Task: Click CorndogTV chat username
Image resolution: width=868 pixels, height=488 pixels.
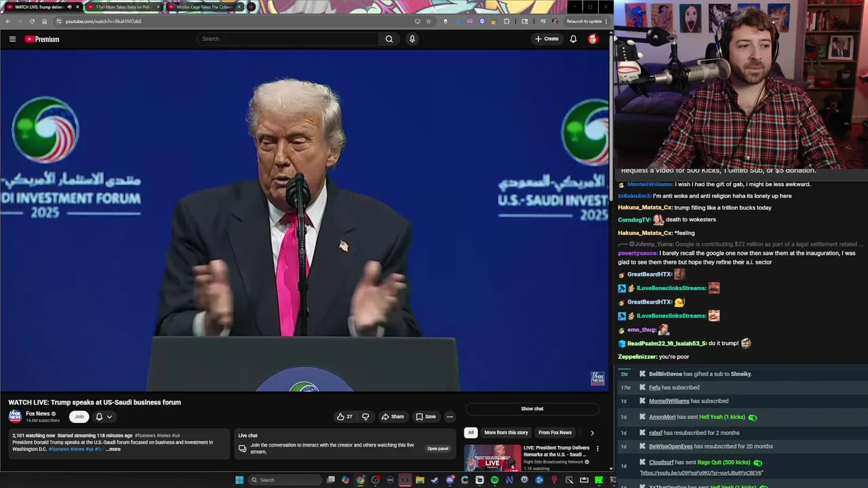Action: (x=634, y=220)
